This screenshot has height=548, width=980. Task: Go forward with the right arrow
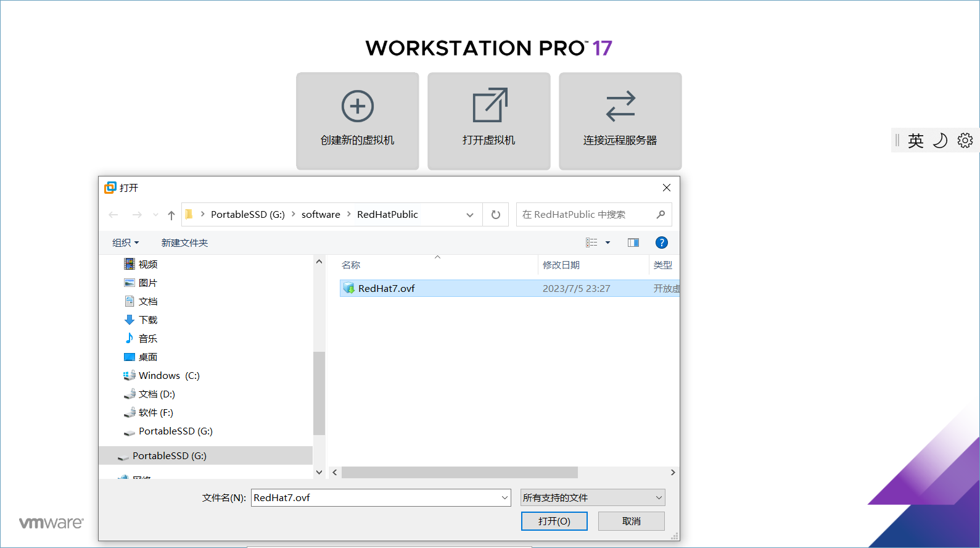point(137,215)
